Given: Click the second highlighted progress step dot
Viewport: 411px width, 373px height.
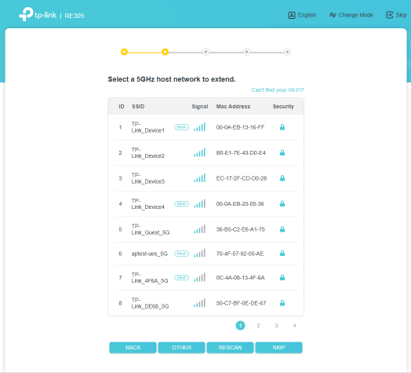Looking at the screenshot, I should click(165, 52).
